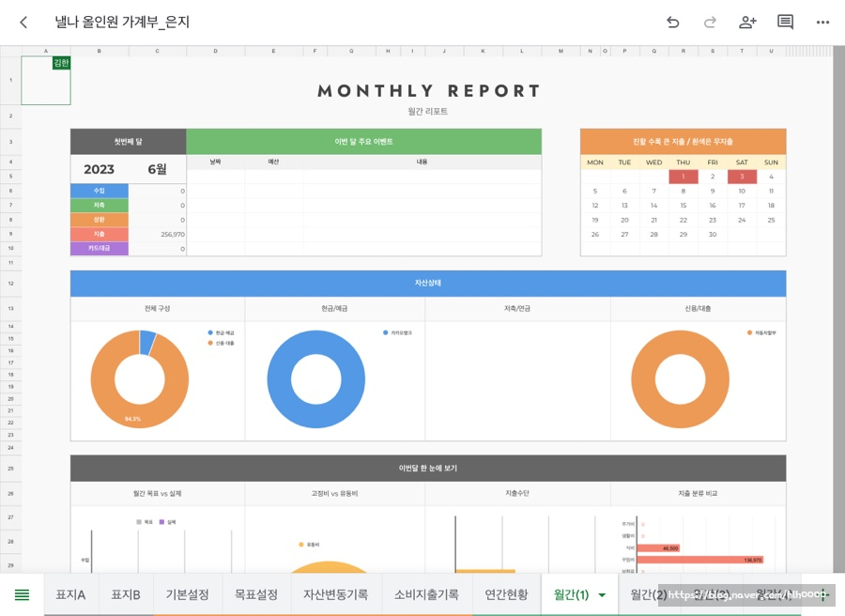Switch to the 기본설정 sheet tab

tap(187, 594)
